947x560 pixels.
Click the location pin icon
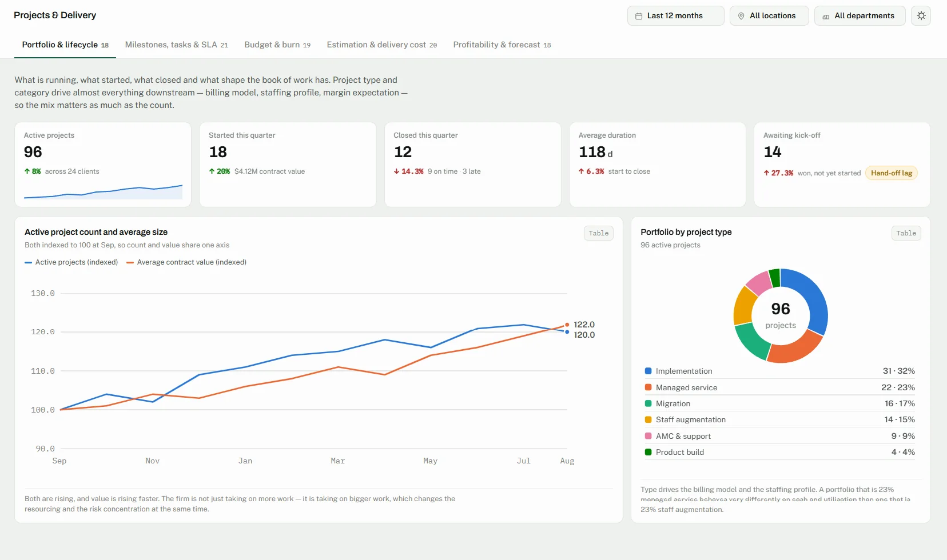[741, 16]
